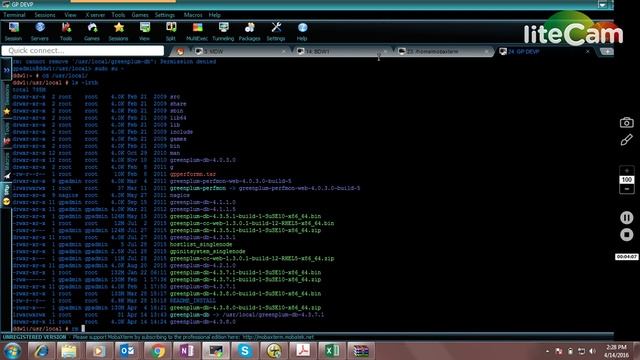
Task: Show hidden system tray icons
Action: 547,351
